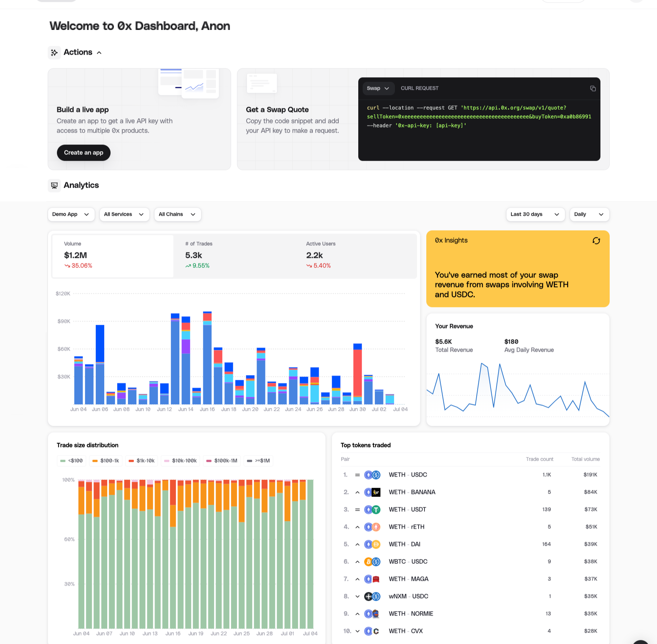
Task: Click the Analytics presentation icon
Action: pyautogui.click(x=54, y=185)
